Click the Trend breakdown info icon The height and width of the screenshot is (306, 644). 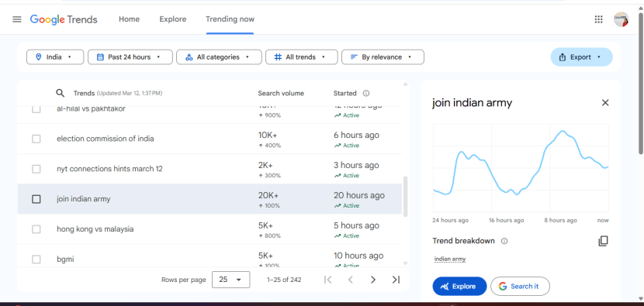[x=504, y=241]
